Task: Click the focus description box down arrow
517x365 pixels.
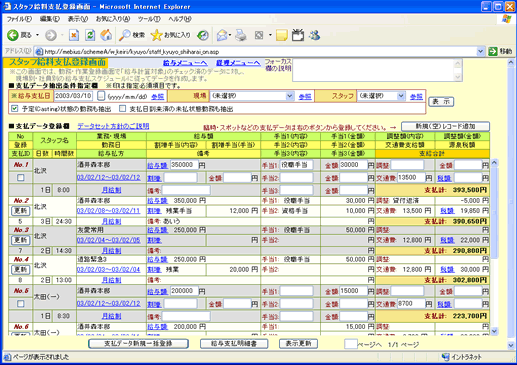Action: 458,77
